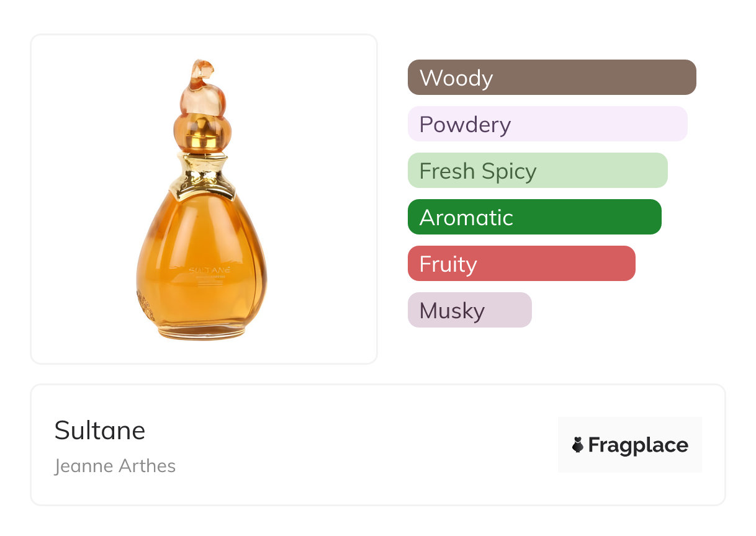
Task: Open the Sultane perfume bottle image
Action: [x=202, y=200]
